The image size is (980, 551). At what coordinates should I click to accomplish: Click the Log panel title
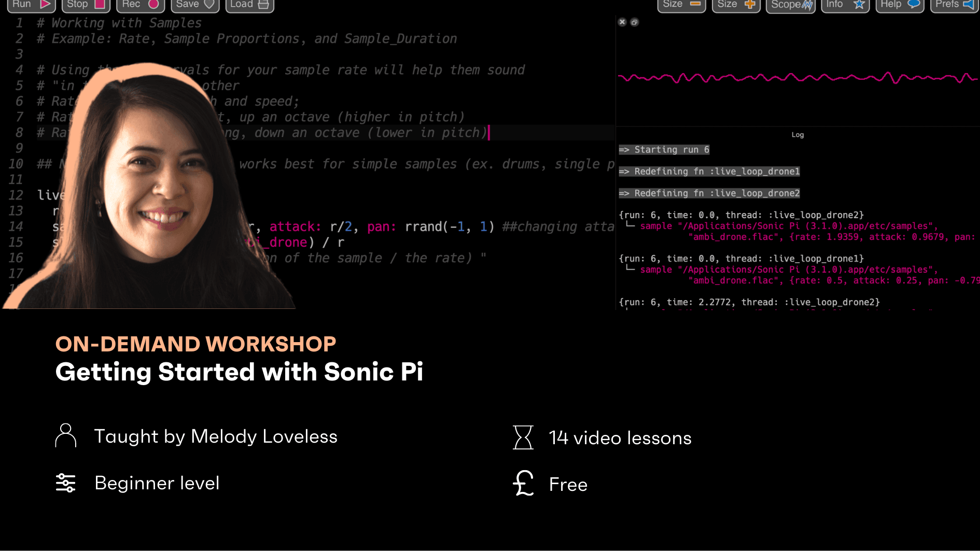(797, 135)
